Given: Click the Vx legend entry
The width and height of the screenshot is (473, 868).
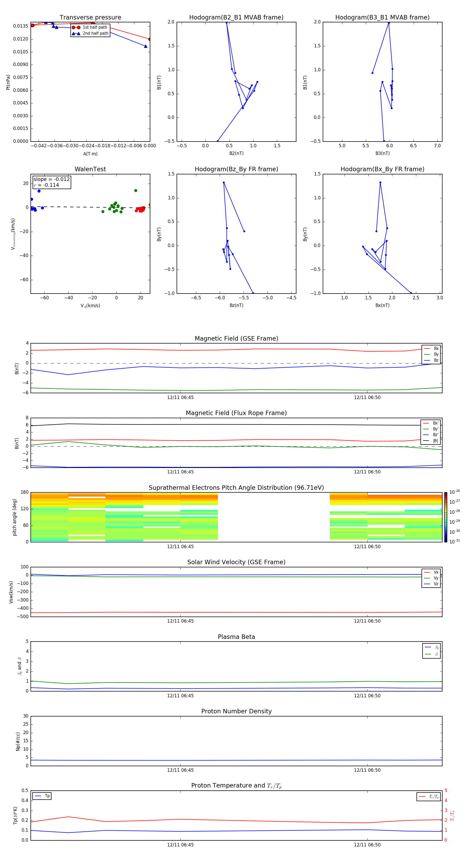Looking at the screenshot, I should tap(431, 572).
